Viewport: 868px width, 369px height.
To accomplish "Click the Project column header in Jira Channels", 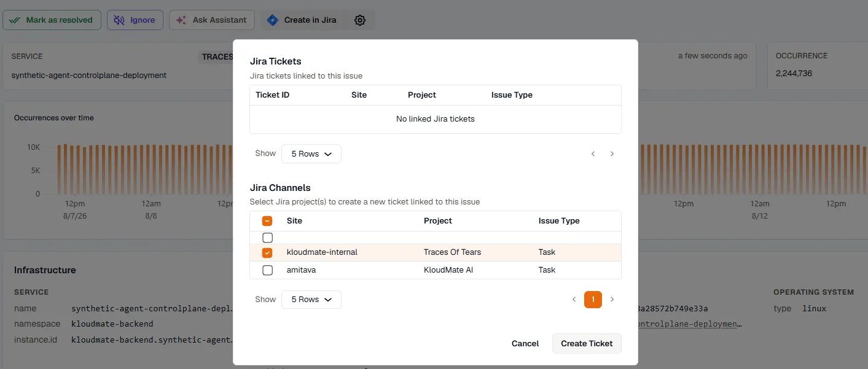I will (438, 221).
